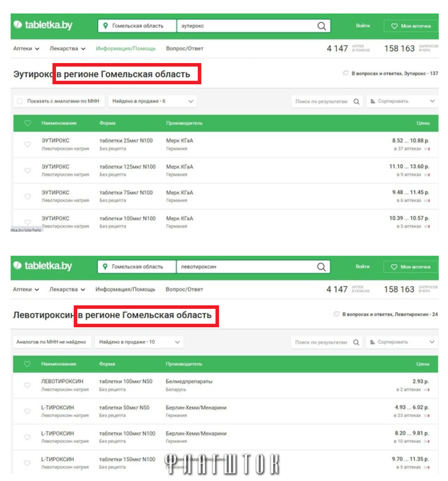Enable 'Показать с аналогами по МНН' checkbox
This screenshot has width=448, height=481.
tap(20, 101)
